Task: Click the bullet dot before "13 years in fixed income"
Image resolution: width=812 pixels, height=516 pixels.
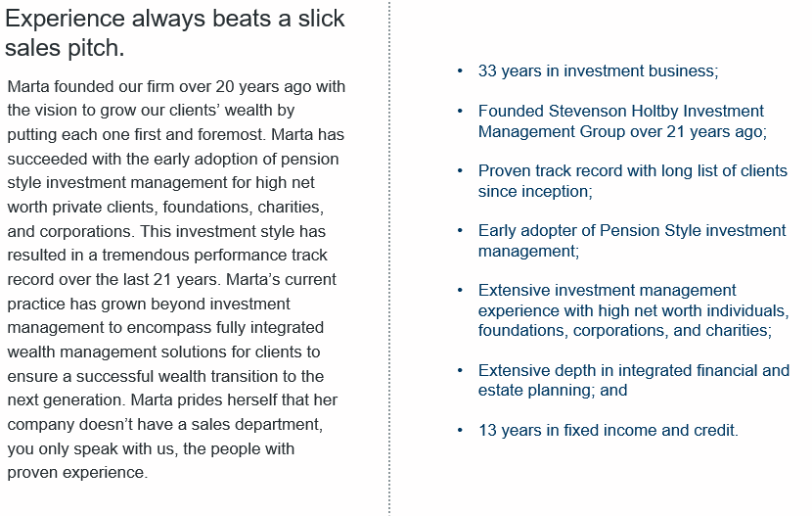Action: click(x=460, y=430)
